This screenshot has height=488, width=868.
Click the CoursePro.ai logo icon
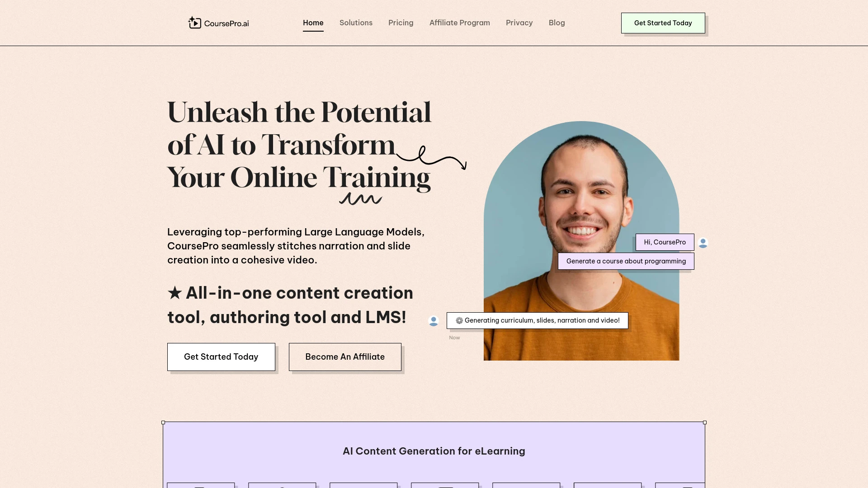(x=194, y=23)
